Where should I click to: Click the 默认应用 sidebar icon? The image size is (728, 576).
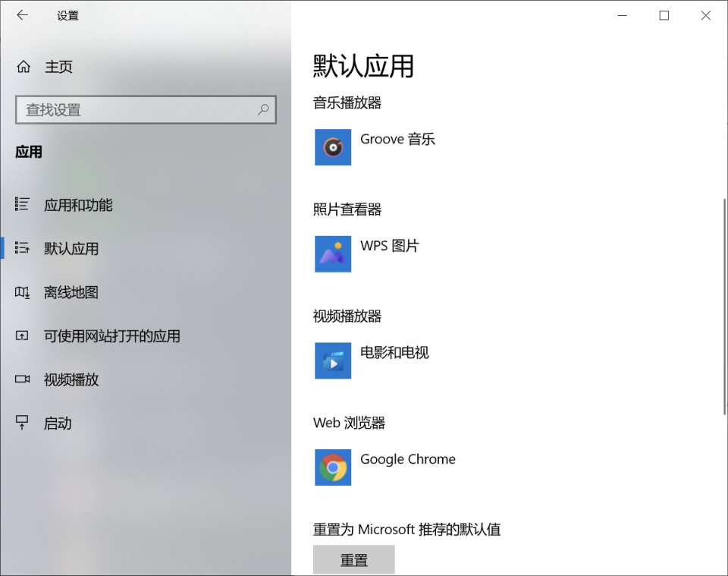click(x=22, y=248)
